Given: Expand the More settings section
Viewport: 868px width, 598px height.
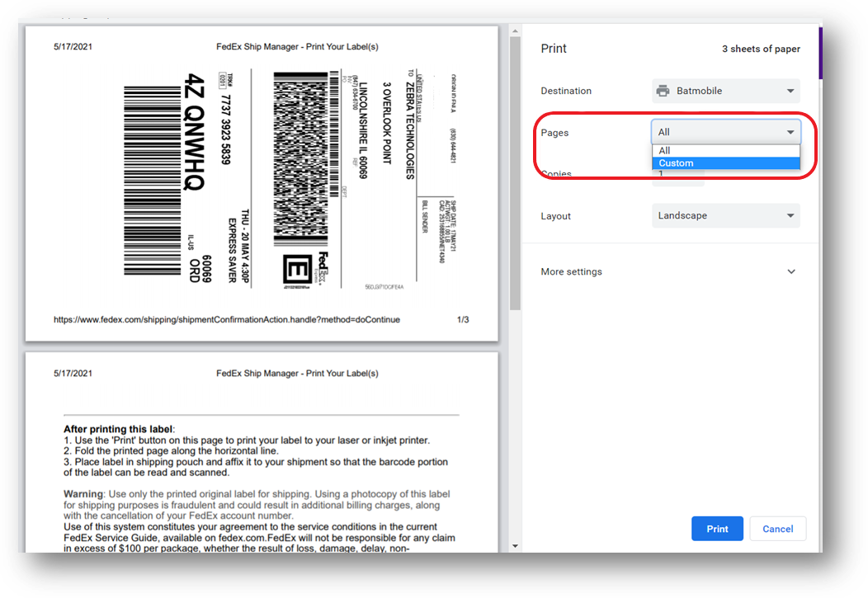Looking at the screenshot, I should [668, 271].
